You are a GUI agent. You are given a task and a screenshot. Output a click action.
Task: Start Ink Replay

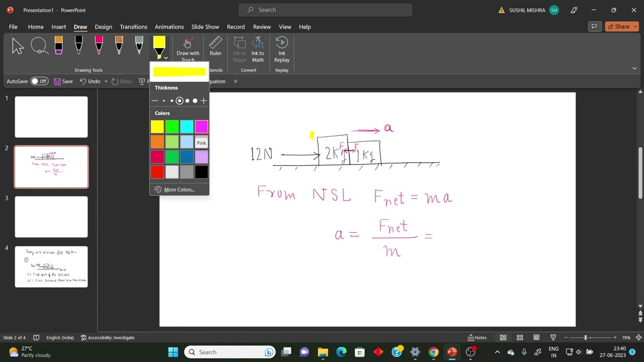point(282,49)
